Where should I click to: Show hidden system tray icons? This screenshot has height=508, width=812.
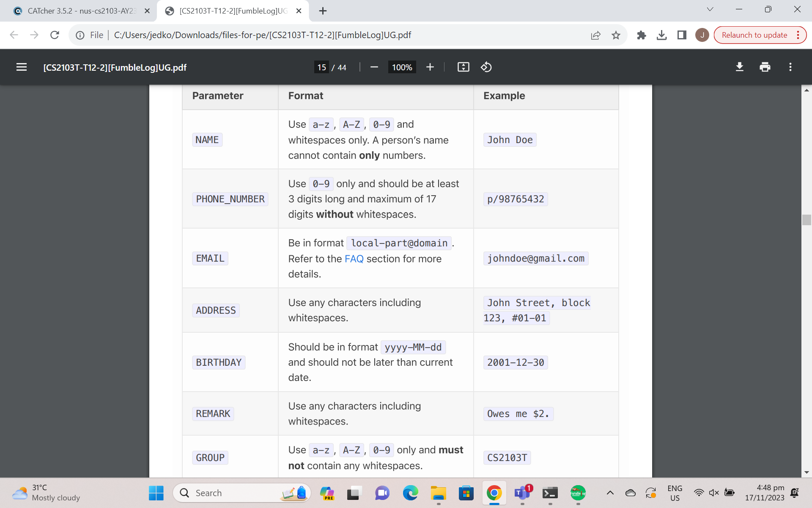pos(610,493)
